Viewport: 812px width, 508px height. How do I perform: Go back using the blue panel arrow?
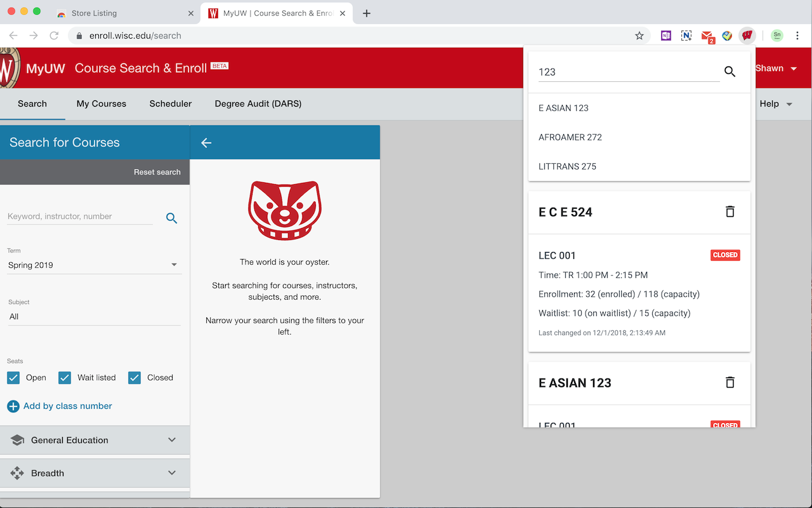206,143
